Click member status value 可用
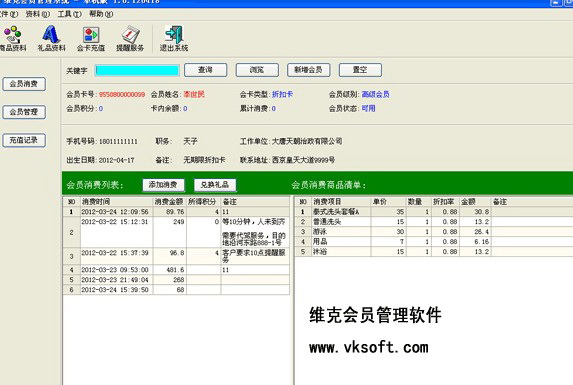This screenshot has width=573, height=385. [x=368, y=108]
